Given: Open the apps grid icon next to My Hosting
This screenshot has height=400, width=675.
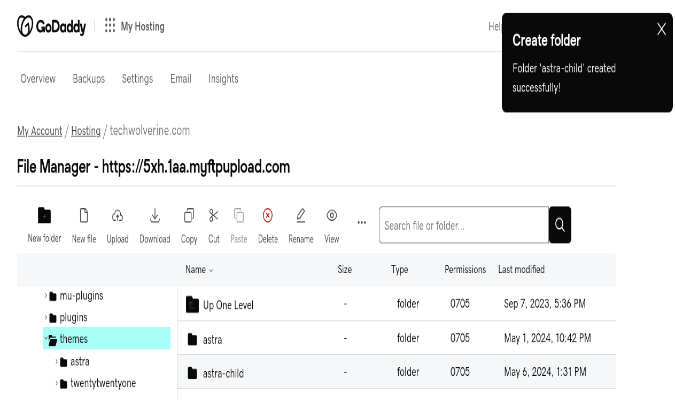Looking at the screenshot, I should click(x=110, y=25).
